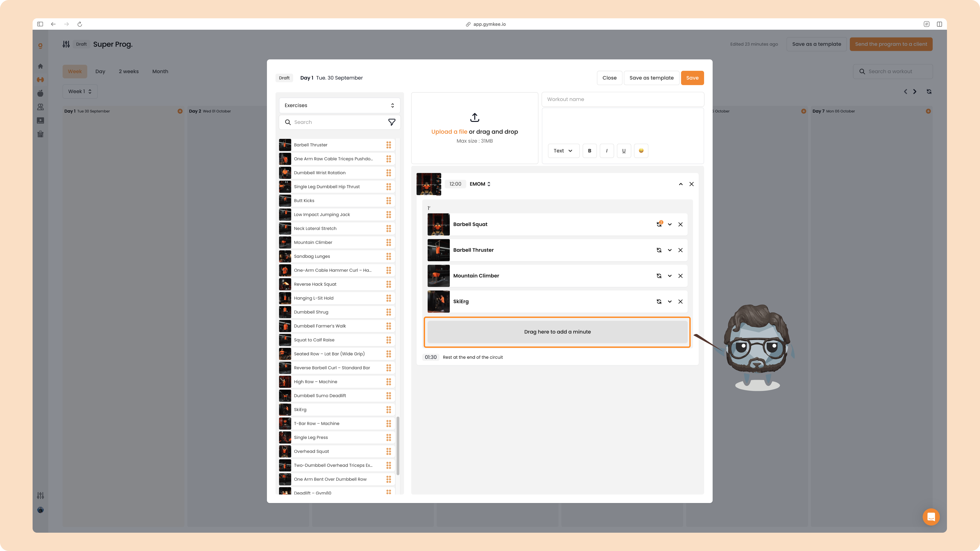Click the drag handle for Sandbag Lunges
Screen dimensions: 980x551
pos(388,257)
